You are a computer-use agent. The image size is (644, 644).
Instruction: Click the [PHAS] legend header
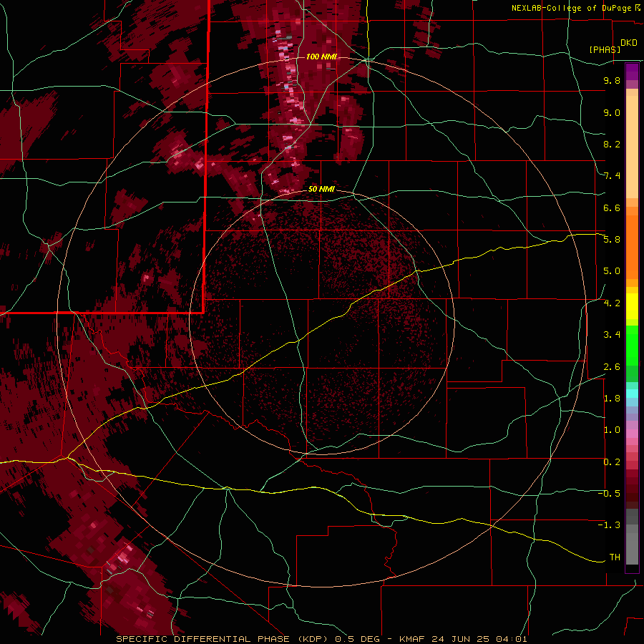[x=605, y=49]
